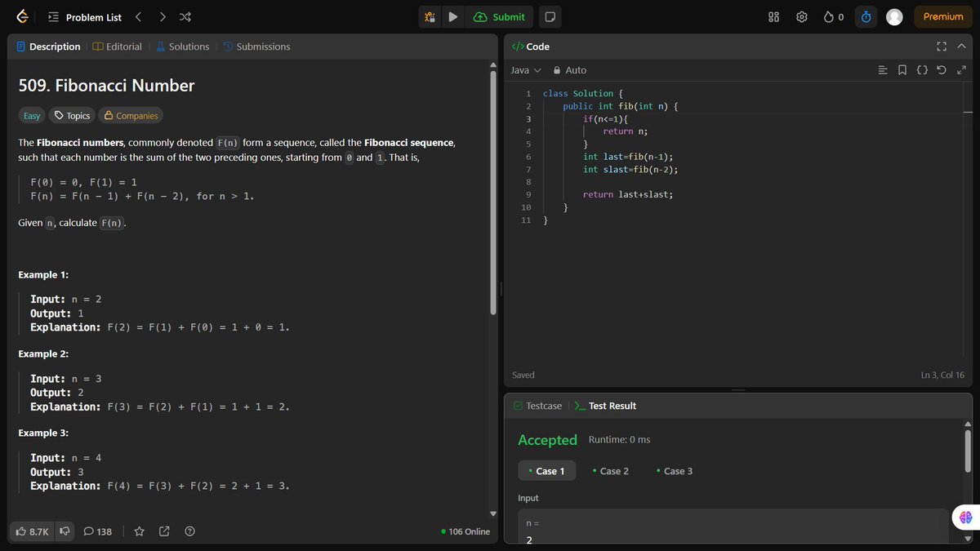
Task: Click the share external-link icon
Action: (164, 531)
